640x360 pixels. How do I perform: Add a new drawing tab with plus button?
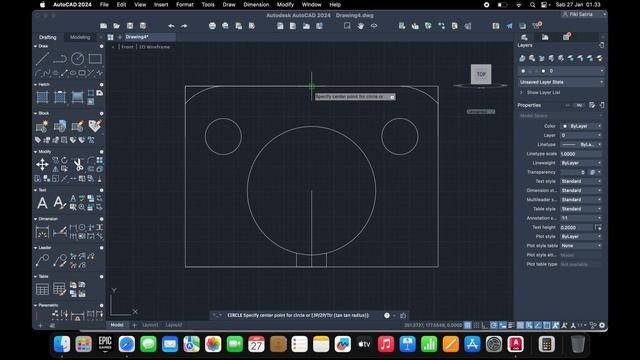(x=120, y=37)
